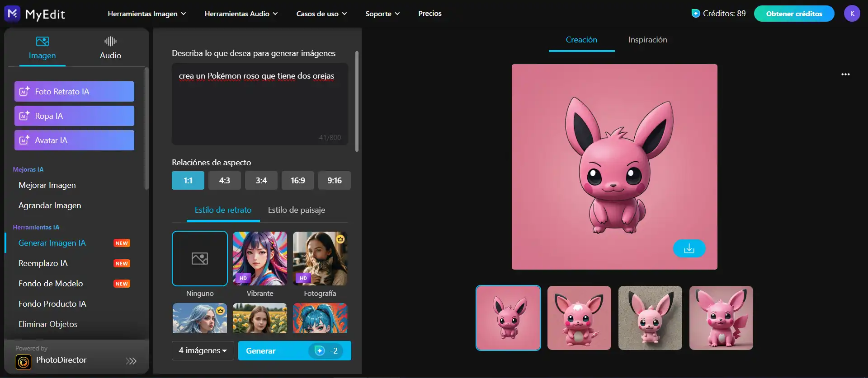Image resolution: width=868 pixels, height=378 pixels.
Task: Open the 4 imágenes count dropdown
Action: pyautogui.click(x=203, y=351)
